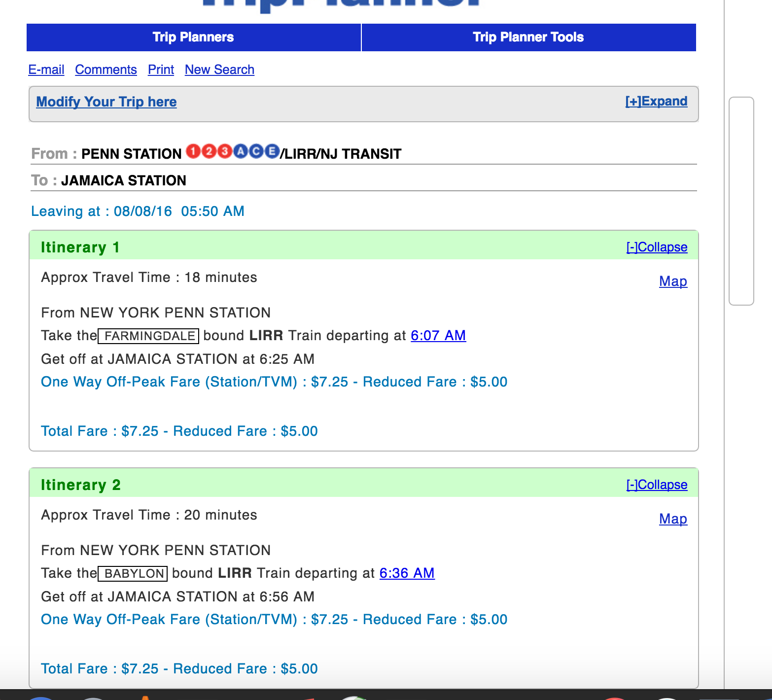Click the Itinerary 2 heading

pyautogui.click(x=81, y=485)
